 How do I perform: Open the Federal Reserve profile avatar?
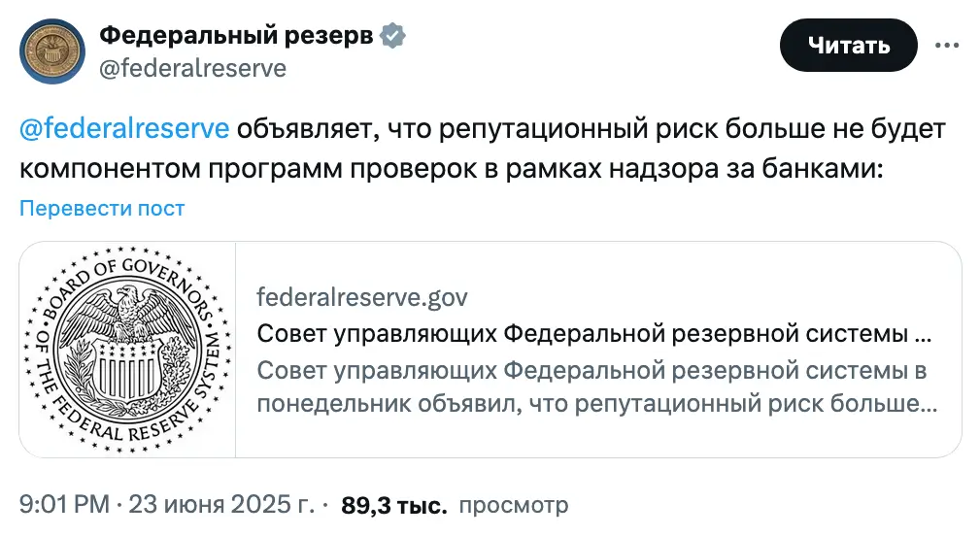(51, 51)
